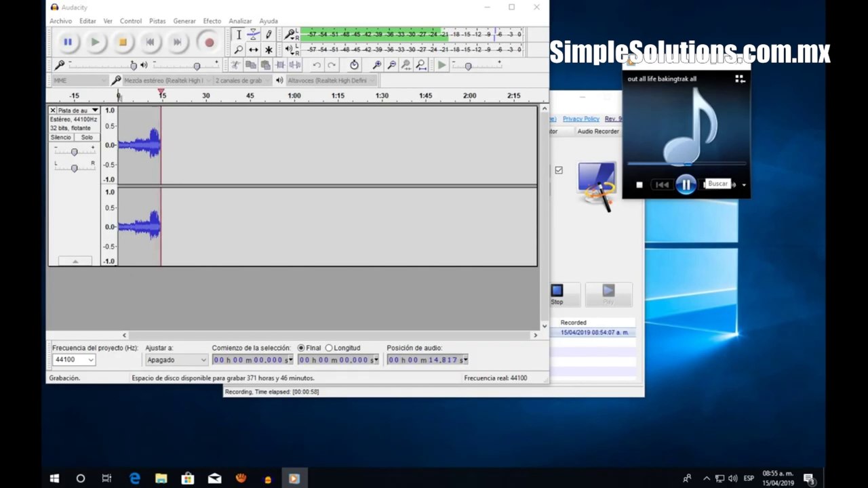868x488 pixels.
Task: Stop recording with the yellow Stop button
Action: click(x=123, y=42)
